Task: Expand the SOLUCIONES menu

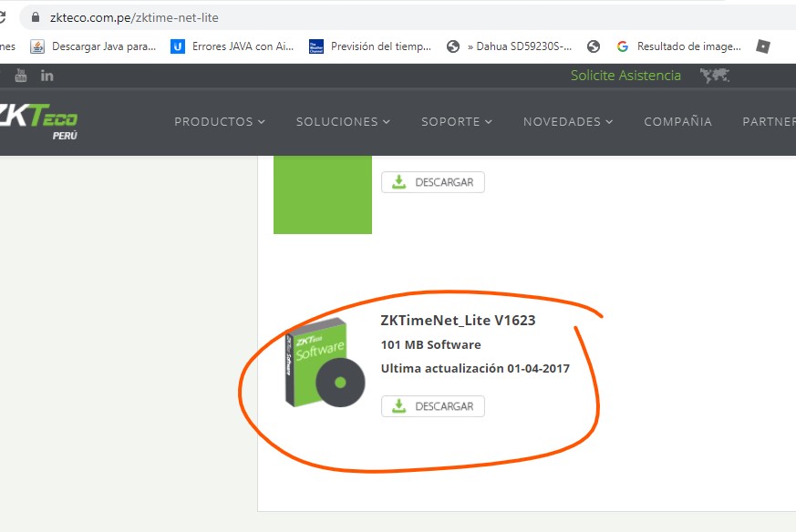Action: (343, 122)
